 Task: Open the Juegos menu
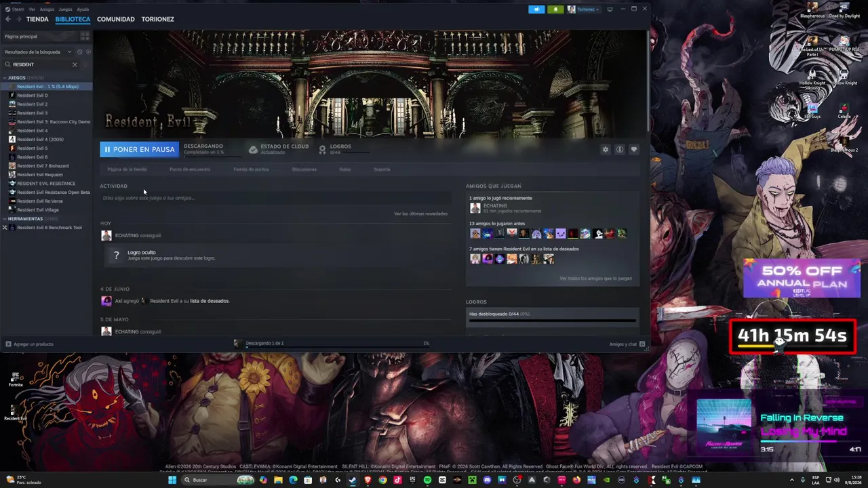pyautogui.click(x=65, y=9)
